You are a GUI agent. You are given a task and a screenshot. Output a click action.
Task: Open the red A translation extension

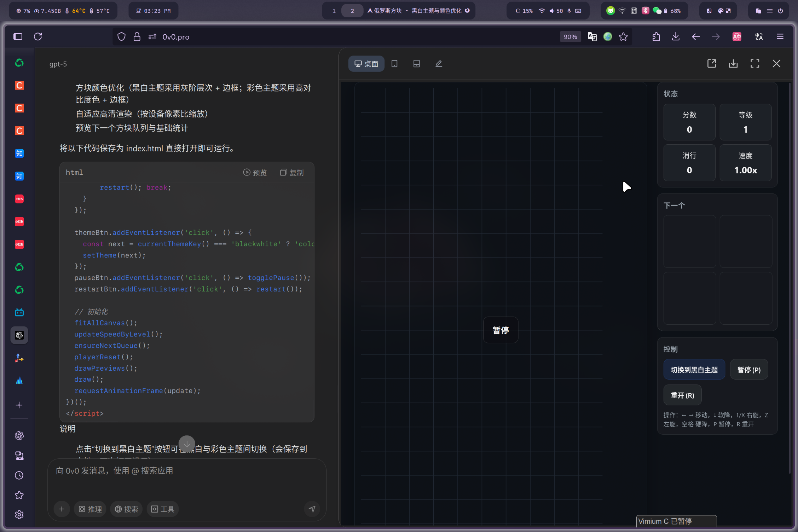737,37
